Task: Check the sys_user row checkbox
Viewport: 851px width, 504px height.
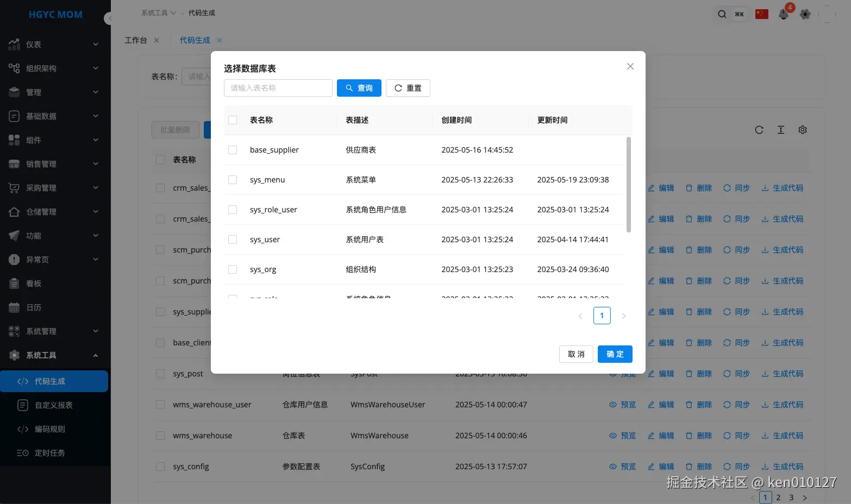Action: pyautogui.click(x=233, y=240)
